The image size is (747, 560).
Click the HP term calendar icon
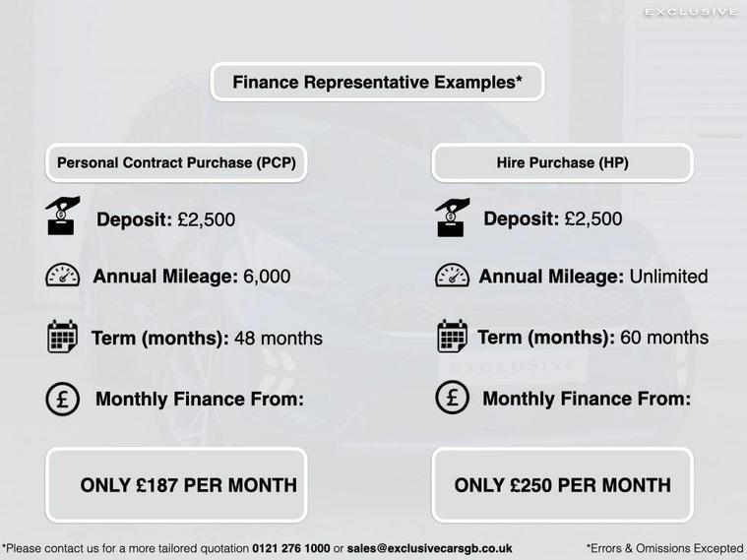coord(452,336)
